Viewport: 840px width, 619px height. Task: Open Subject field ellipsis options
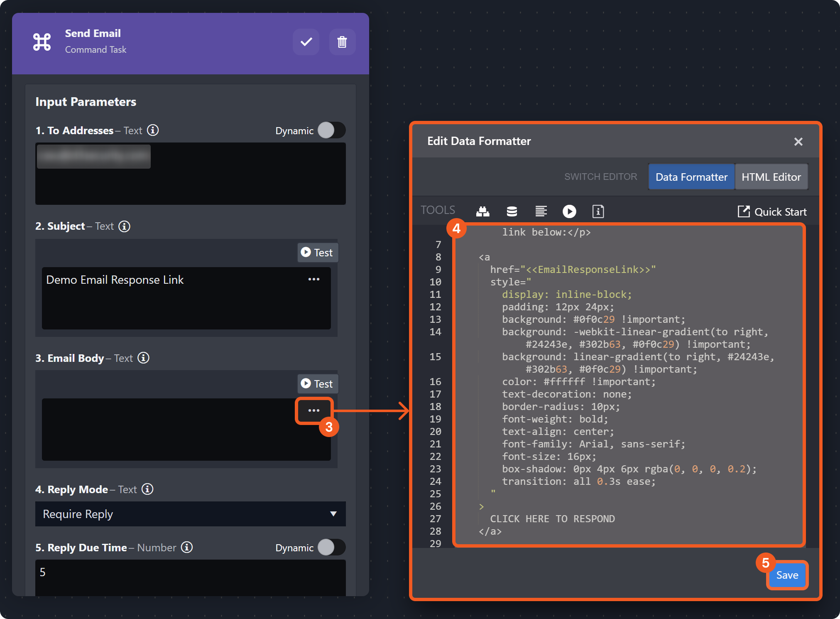click(x=314, y=279)
